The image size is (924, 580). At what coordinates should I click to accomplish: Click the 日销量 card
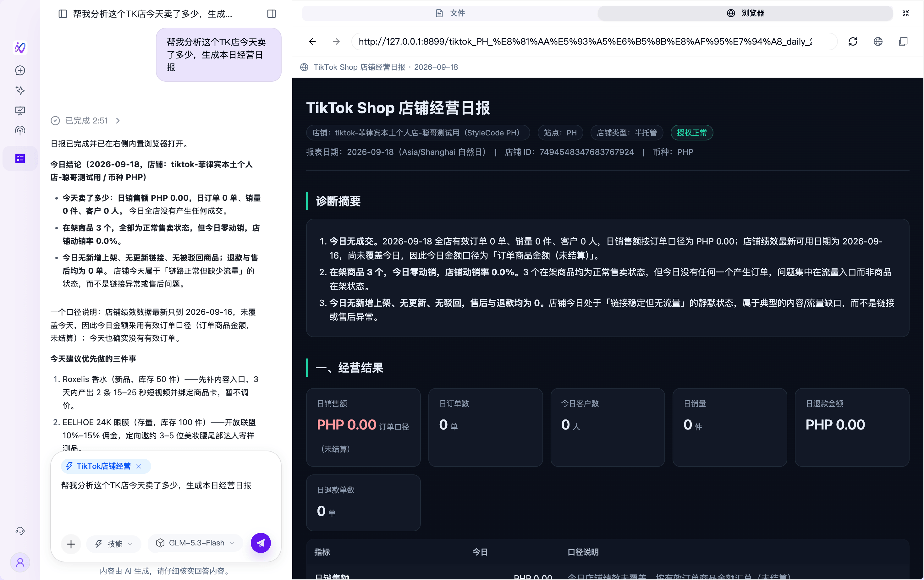pyautogui.click(x=729, y=427)
